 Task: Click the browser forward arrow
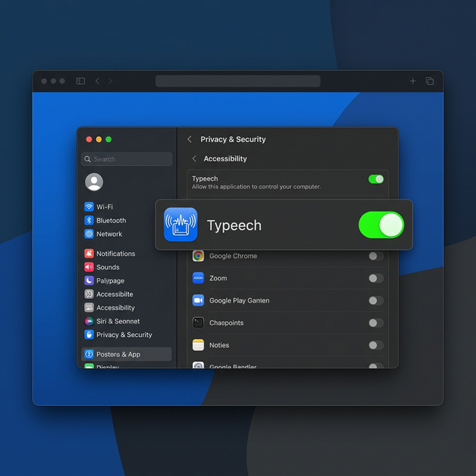click(111, 81)
